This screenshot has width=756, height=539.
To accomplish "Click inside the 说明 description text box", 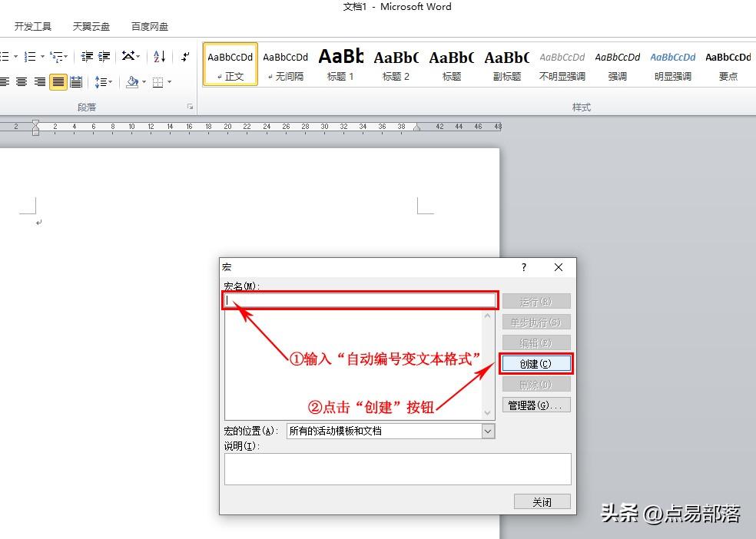I will [397, 469].
